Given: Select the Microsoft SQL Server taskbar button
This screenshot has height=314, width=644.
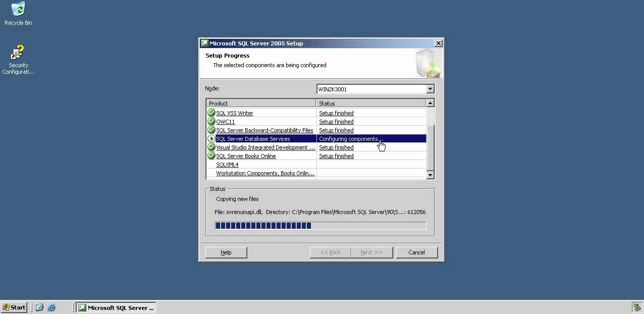Looking at the screenshot, I should (x=116, y=307).
